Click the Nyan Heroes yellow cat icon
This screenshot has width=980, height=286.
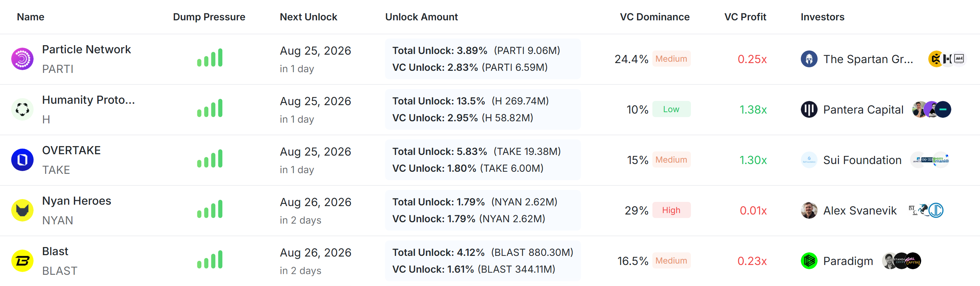tap(22, 211)
